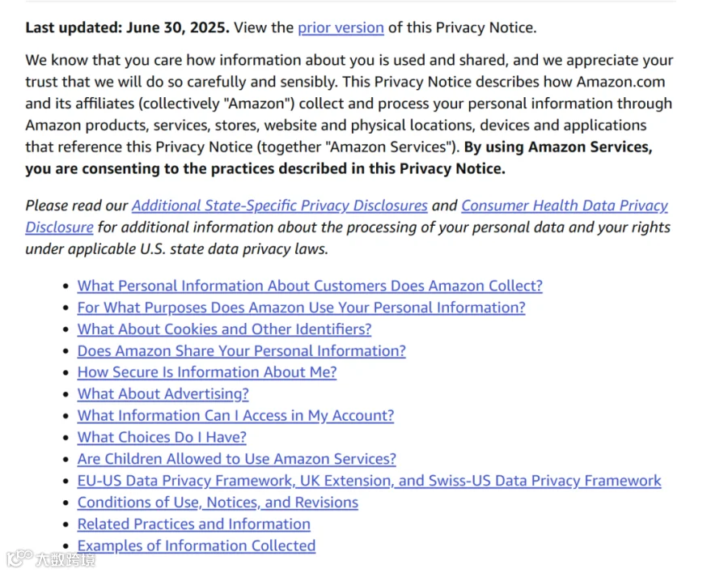
Task: Open Additional State-Specific Privacy Disclosures link
Action: 279,206
